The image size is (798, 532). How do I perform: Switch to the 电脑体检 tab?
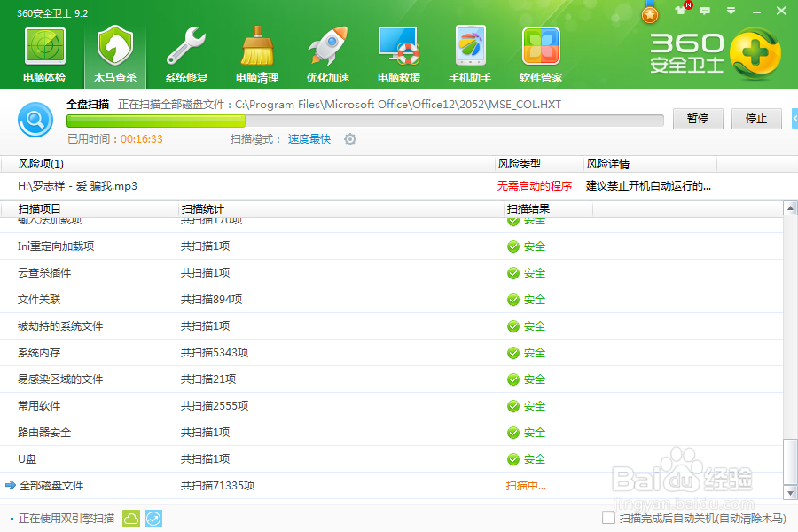[43, 51]
